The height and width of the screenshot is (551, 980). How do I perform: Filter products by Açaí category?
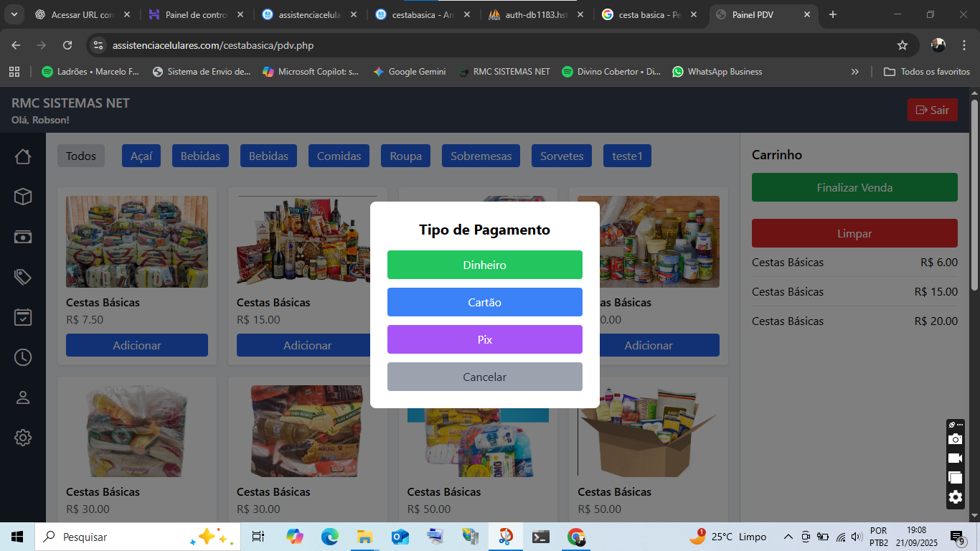(141, 156)
